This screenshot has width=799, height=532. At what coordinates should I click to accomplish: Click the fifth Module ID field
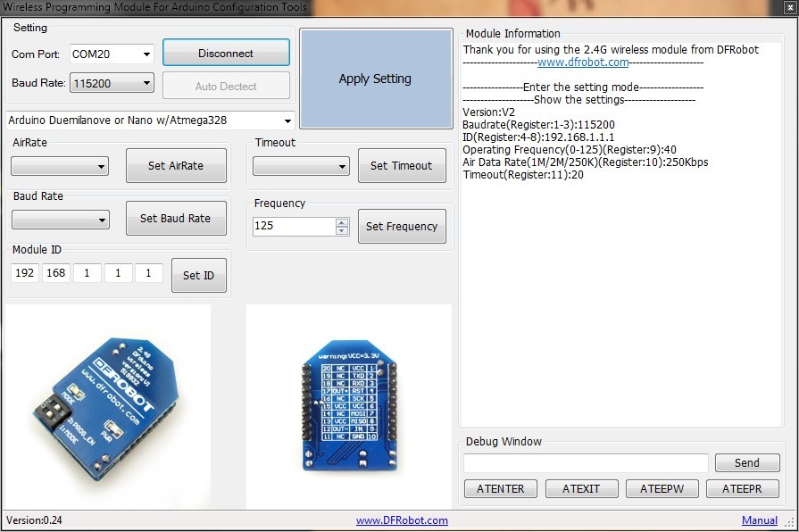149,273
